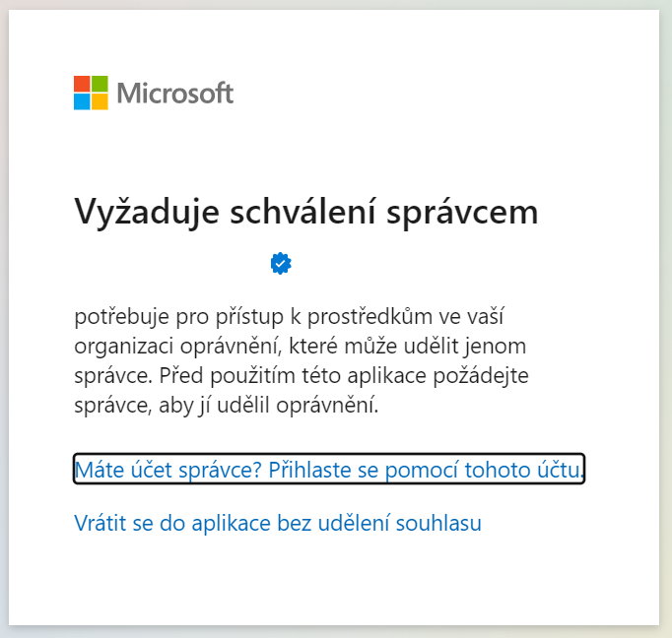This screenshot has width=672, height=638.
Task: Click the Microsoft wordmark text
Action: tap(175, 94)
